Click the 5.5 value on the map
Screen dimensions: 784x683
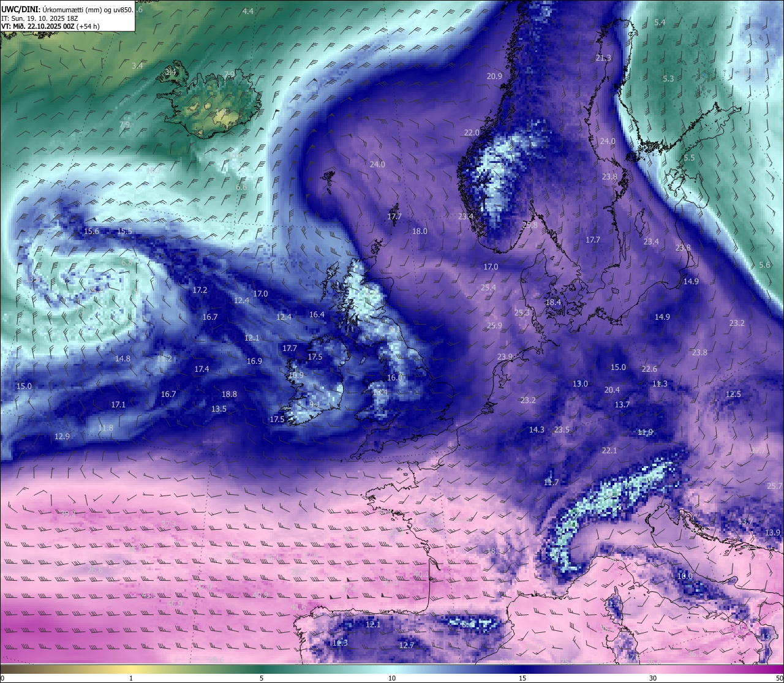689,157
